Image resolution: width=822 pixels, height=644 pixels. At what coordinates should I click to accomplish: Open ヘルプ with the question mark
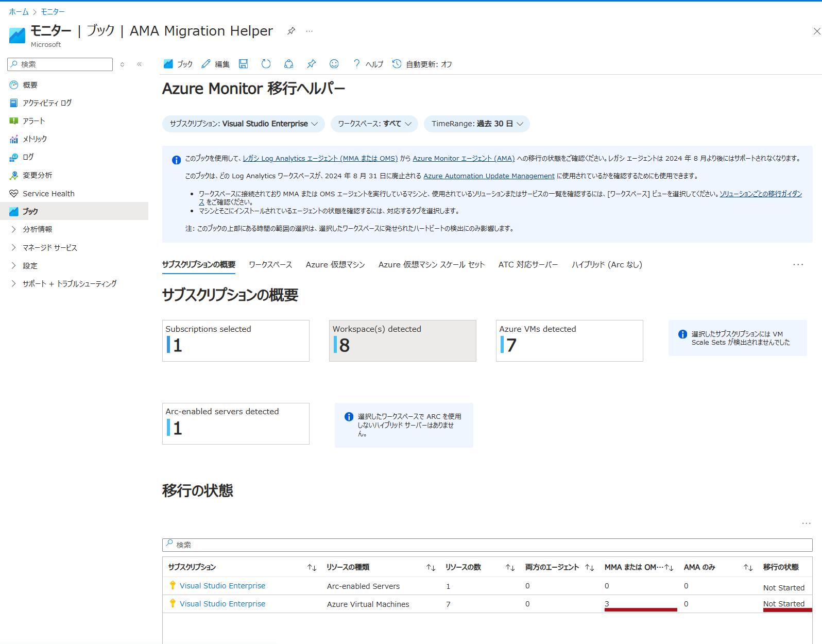(x=368, y=64)
